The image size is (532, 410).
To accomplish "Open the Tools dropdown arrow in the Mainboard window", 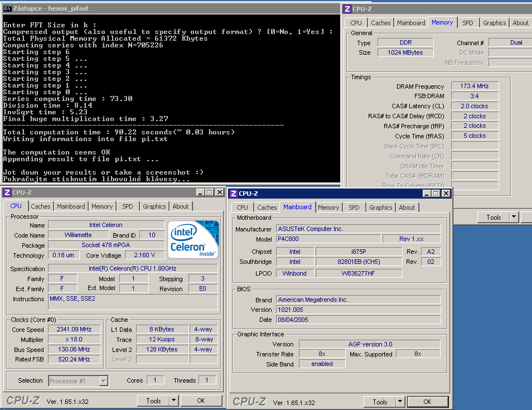I will pos(400,402).
